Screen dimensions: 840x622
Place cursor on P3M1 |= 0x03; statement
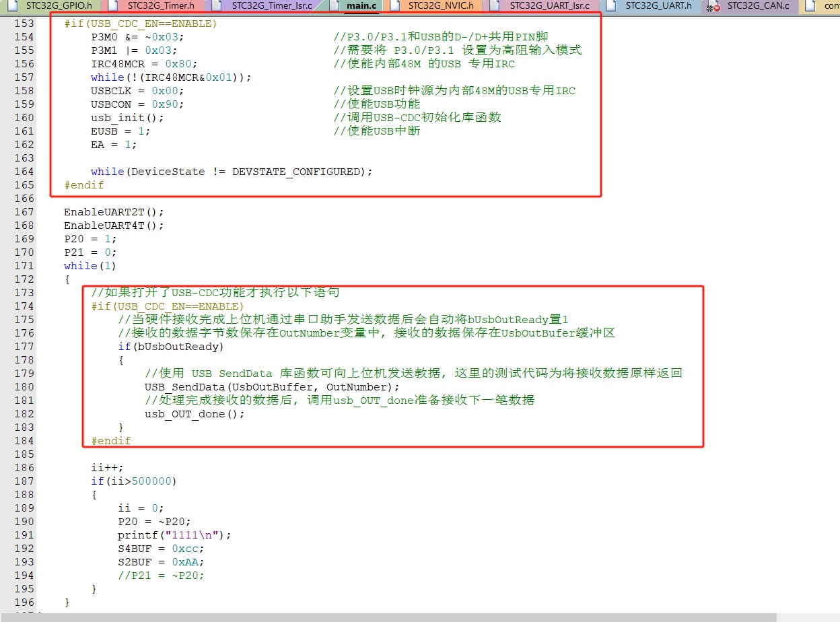(x=134, y=50)
